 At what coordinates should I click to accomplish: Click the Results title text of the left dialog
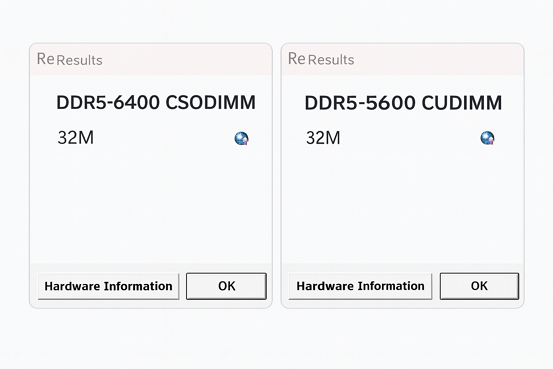pyautogui.click(x=79, y=60)
